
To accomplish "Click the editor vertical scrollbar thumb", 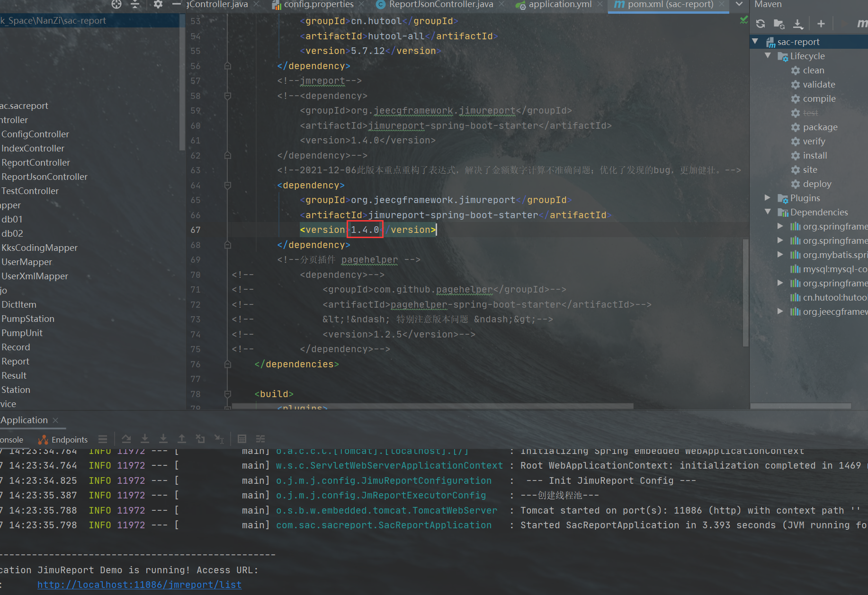I will (x=746, y=292).
